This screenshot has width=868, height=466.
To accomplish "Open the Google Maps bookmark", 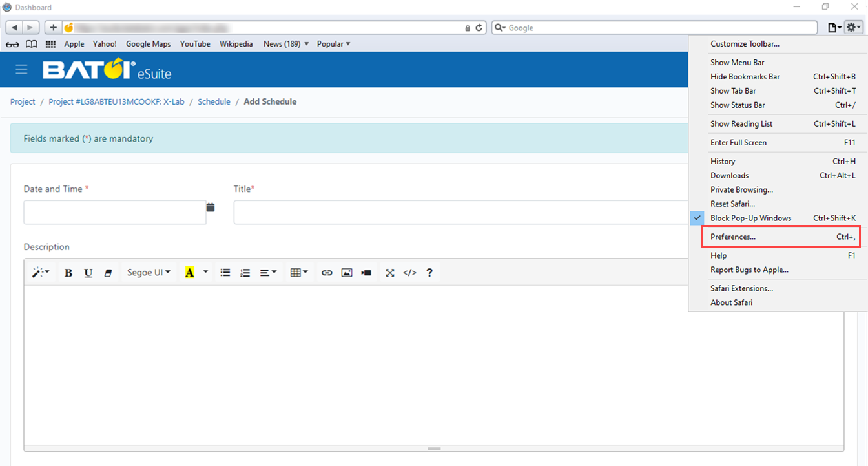I will point(149,44).
